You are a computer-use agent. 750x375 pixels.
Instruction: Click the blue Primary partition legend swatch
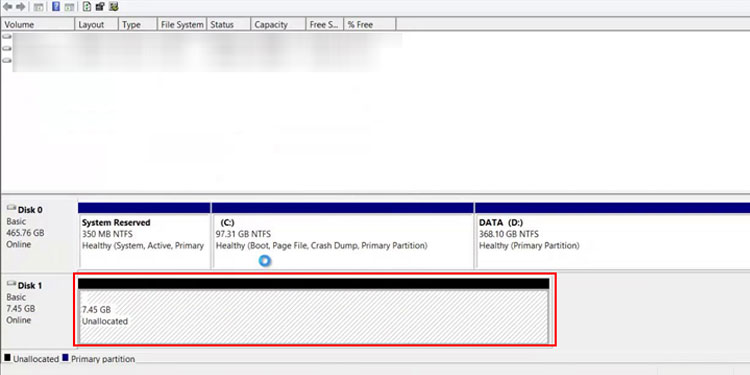66,357
